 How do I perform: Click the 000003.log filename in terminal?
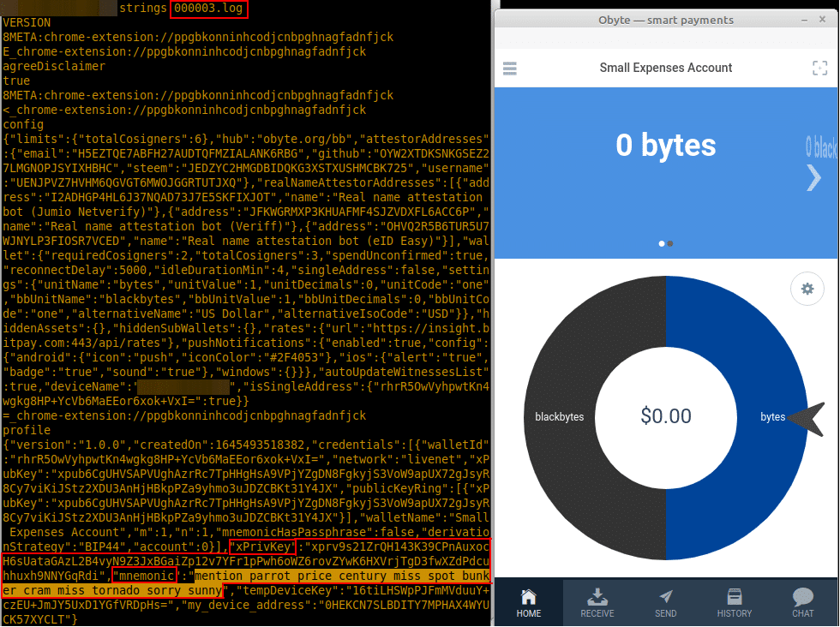209,9
